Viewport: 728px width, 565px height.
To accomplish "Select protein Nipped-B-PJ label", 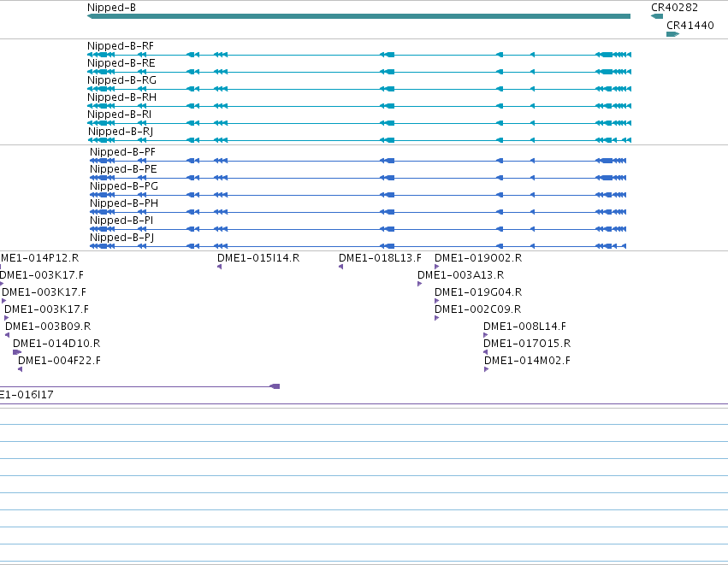I will 121,238.
